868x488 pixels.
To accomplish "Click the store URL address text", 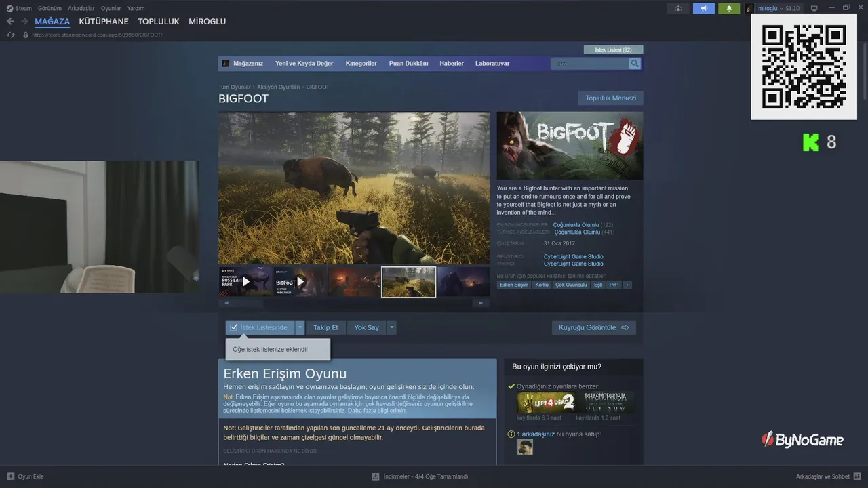I will click(97, 35).
